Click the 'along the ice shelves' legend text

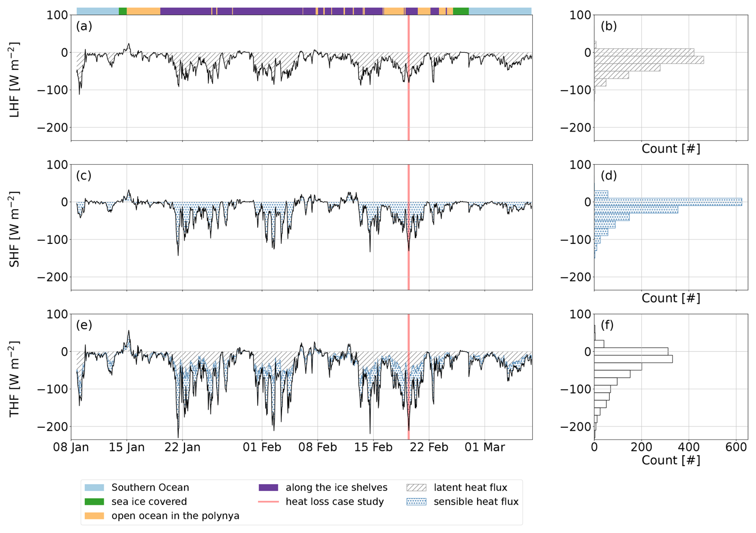point(336,487)
